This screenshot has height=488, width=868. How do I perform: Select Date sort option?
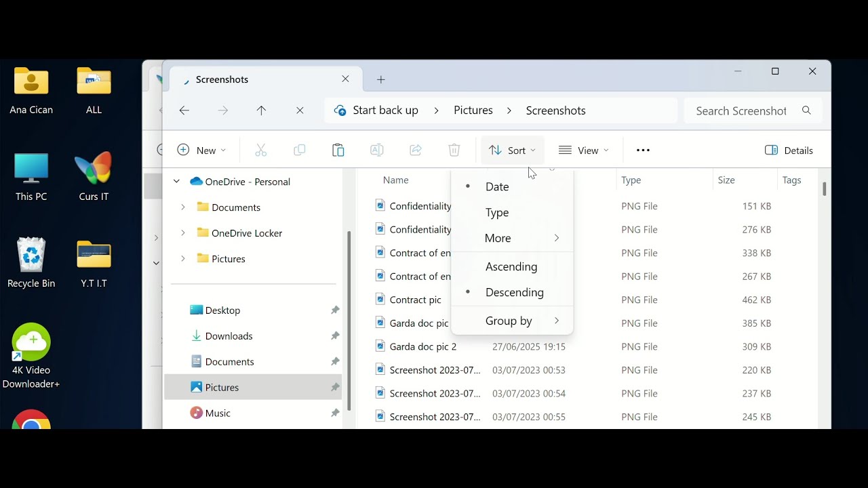tap(512, 187)
